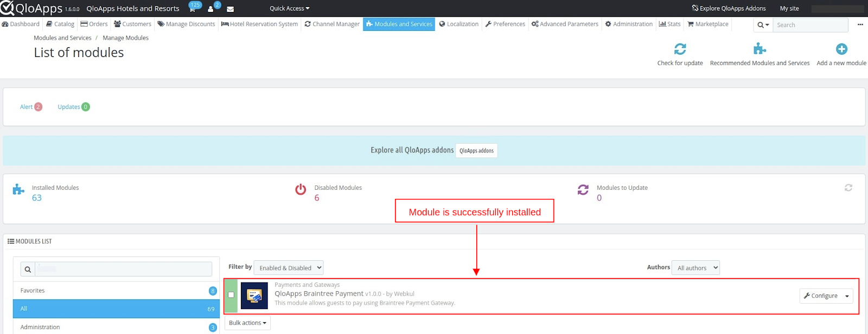Click the Modules and Services breadcrumb
868x334 pixels.
pyautogui.click(x=62, y=38)
